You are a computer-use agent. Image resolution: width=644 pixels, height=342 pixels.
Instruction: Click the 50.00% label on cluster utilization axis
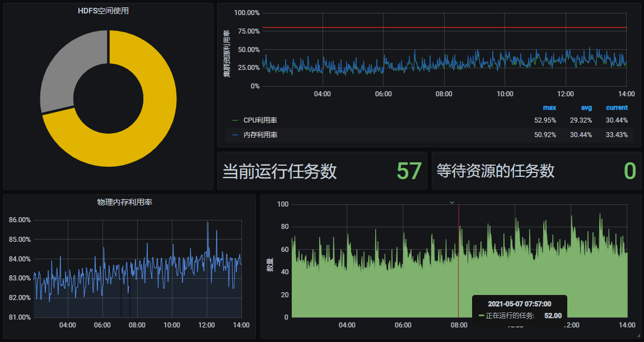point(249,50)
